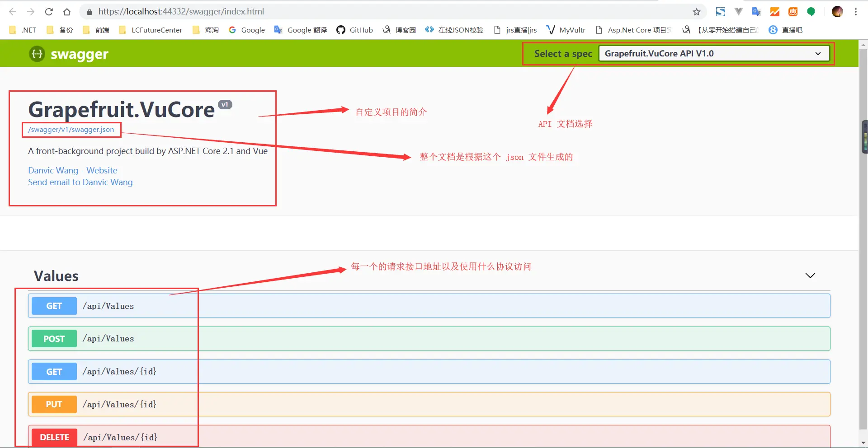Bookmark this page with star icon
Screen dimensions: 868x448
[x=697, y=12]
